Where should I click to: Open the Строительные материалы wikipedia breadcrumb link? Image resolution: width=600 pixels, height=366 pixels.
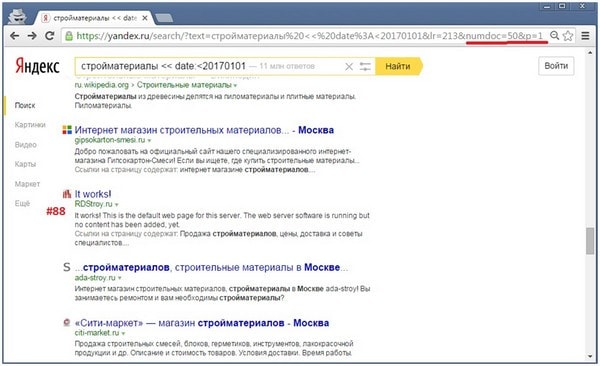[x=184, y=85]
